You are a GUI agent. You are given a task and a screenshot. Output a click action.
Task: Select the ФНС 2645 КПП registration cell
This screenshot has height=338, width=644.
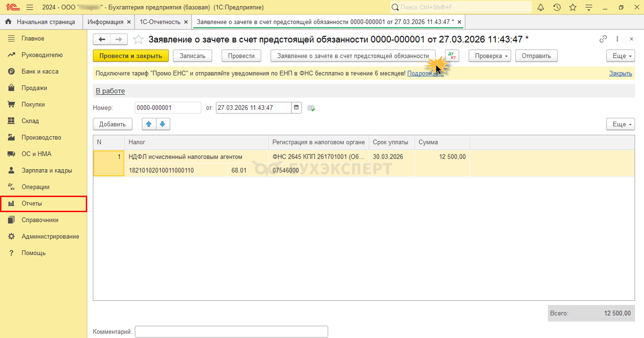(318, 157)
